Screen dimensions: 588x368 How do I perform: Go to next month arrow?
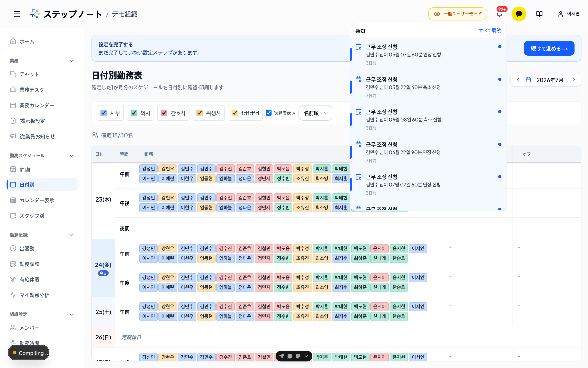pyautogui.click(x=574, y=80)
